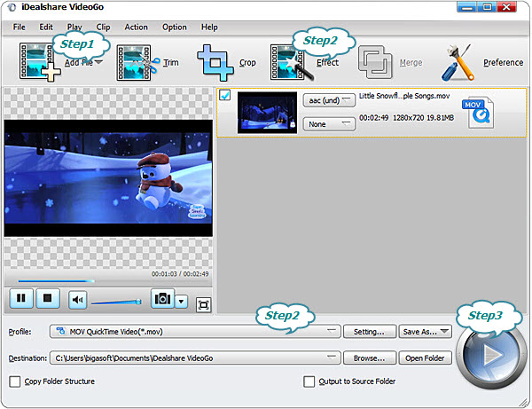The height and width of the screenshot is (409, 532).
Task: Uncheck the Little Snowflake file checkbox
Action: 225,95
